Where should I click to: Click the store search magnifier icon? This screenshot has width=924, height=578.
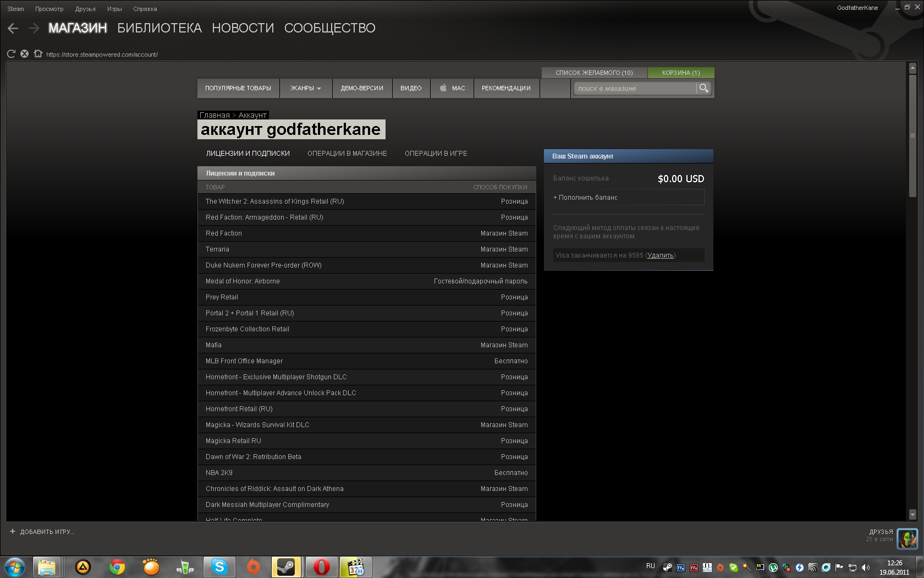tap(703, 88)
